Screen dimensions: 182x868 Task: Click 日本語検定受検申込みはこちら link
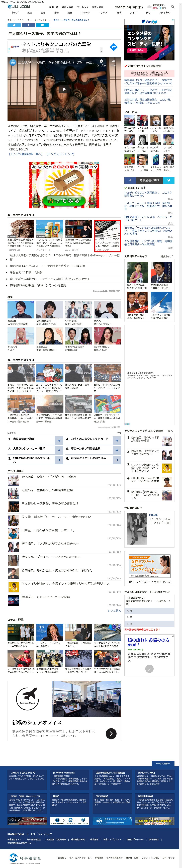[142, 629]
